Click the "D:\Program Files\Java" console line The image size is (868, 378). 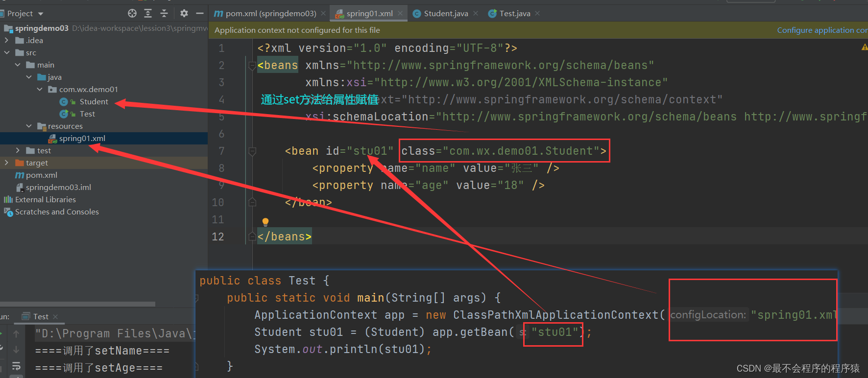[115, 334]
